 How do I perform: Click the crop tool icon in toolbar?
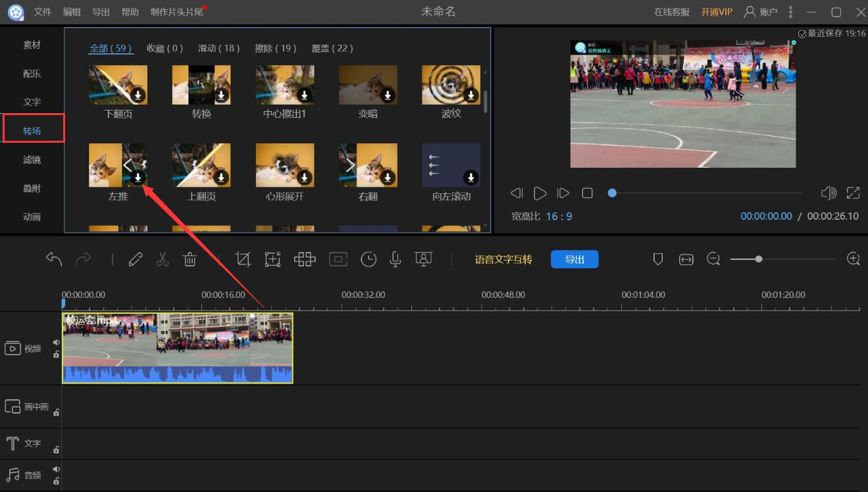coord(243,259)
